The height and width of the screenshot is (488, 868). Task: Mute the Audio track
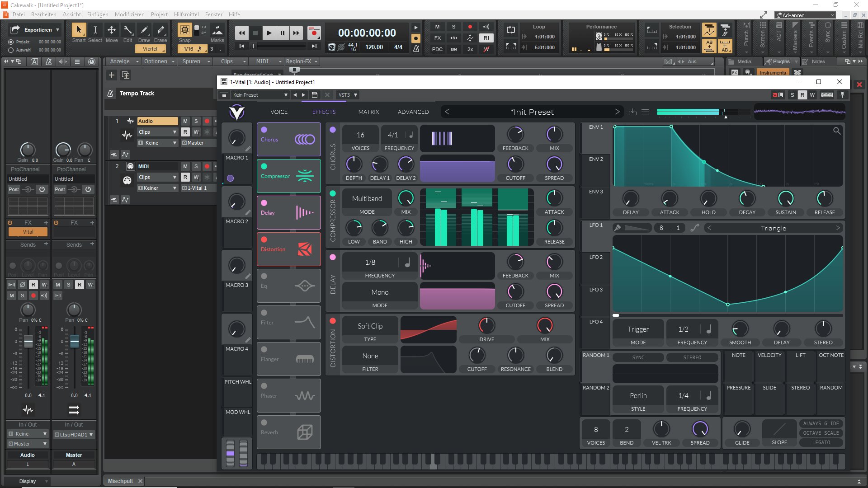185,121
